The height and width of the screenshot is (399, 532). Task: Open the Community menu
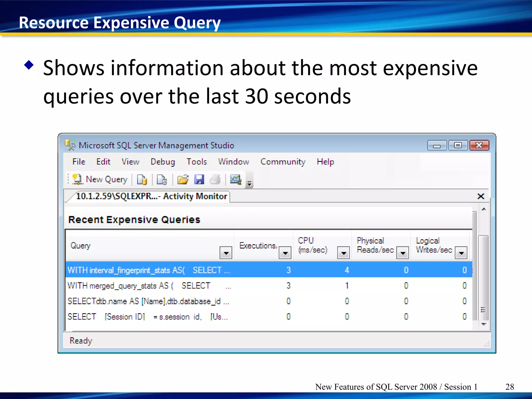pyautogui.click(x=283, y=162)
